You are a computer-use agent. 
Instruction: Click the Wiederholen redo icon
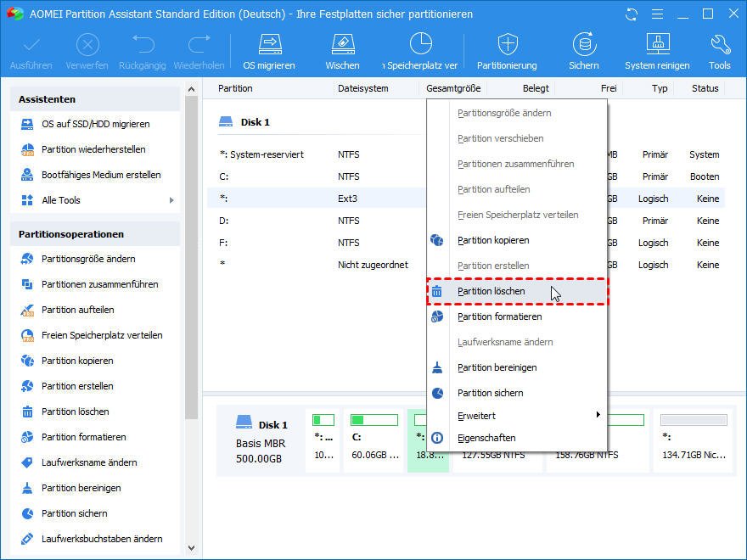pyautogui.click(x=199, y=44)
